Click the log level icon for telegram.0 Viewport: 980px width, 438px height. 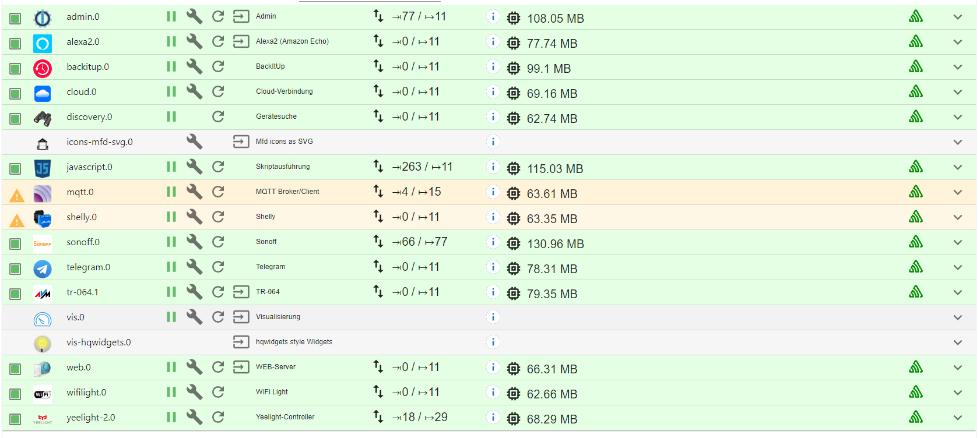coord(915,267)
